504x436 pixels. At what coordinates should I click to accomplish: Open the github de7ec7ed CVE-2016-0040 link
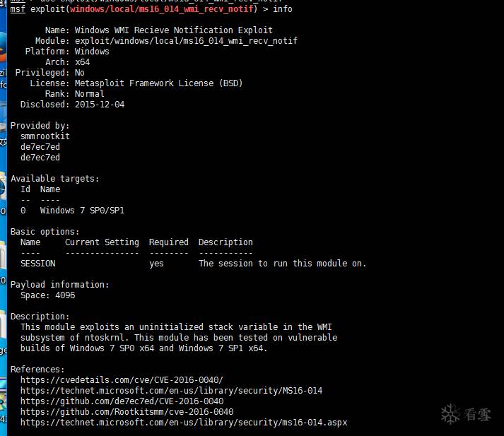coord(122,401)
